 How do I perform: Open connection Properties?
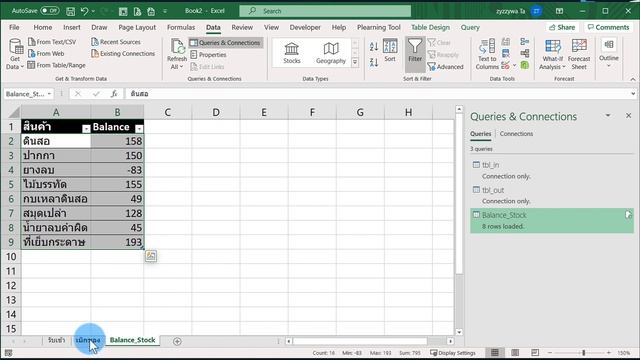[208, 54]
